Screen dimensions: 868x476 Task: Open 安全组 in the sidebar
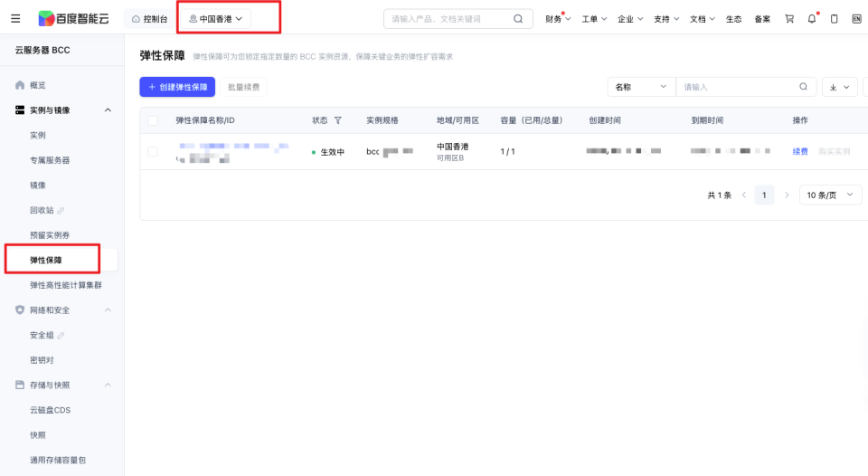42,335
